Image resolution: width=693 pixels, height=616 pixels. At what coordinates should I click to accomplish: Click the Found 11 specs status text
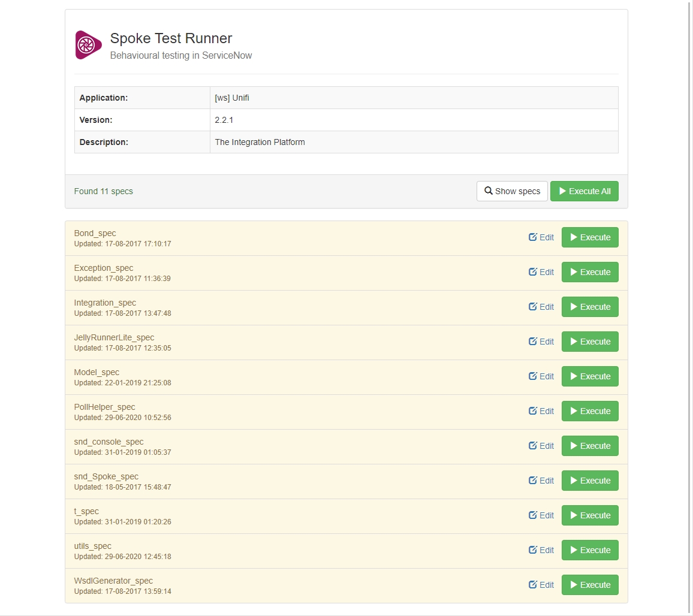coord(103,191)
